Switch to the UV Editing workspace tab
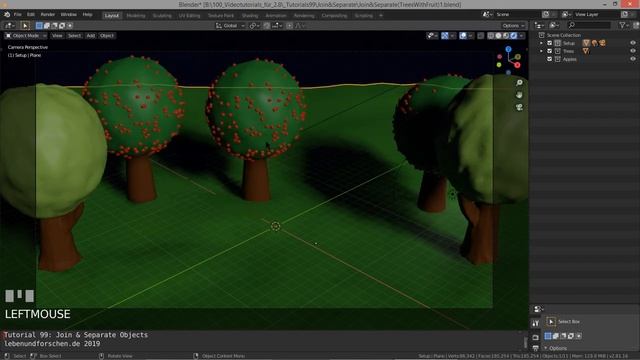640x360 pixels. 189,16
